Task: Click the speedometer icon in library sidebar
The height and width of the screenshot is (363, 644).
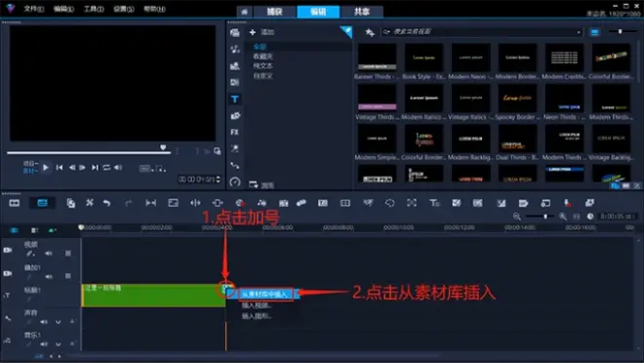Action: 235,181
